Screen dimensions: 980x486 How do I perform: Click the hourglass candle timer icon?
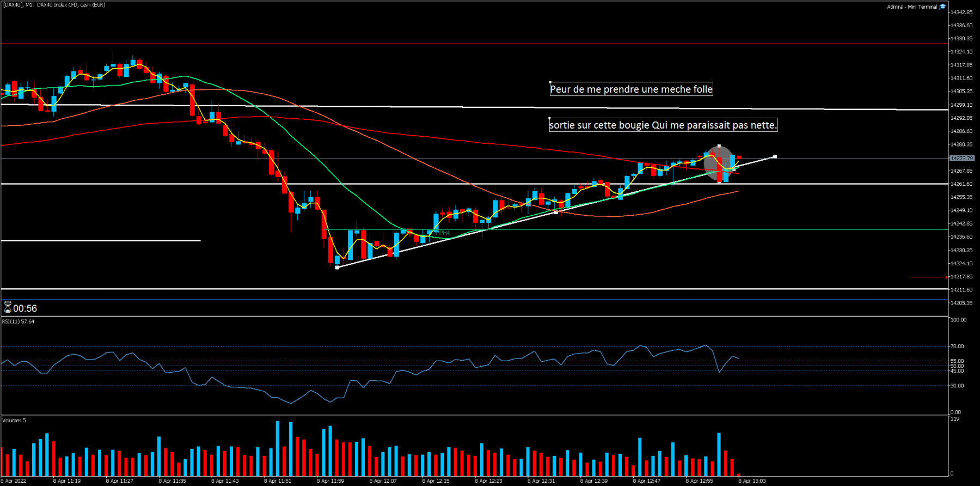8,308
